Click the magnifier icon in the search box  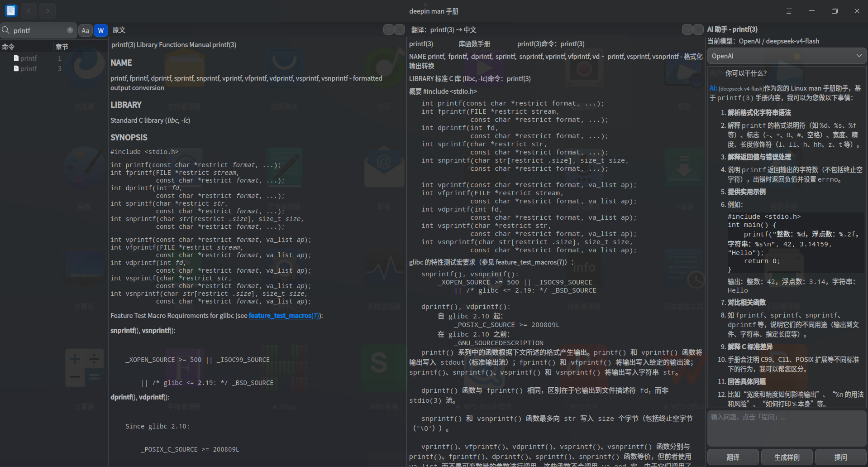point(6,30)
